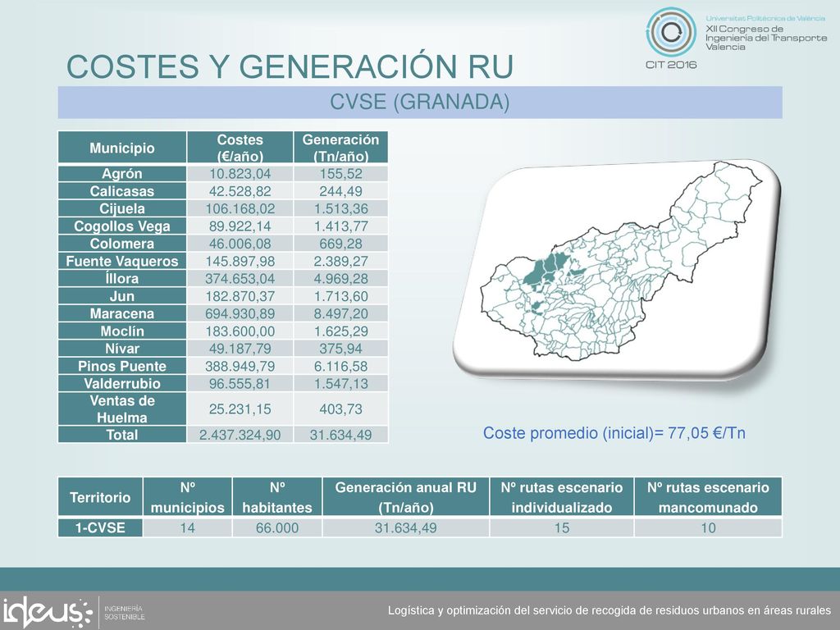Viewport: 840px width, 630px height.
Task: Select the generation value 1.513,36
Action: click(x=340, y=208)
